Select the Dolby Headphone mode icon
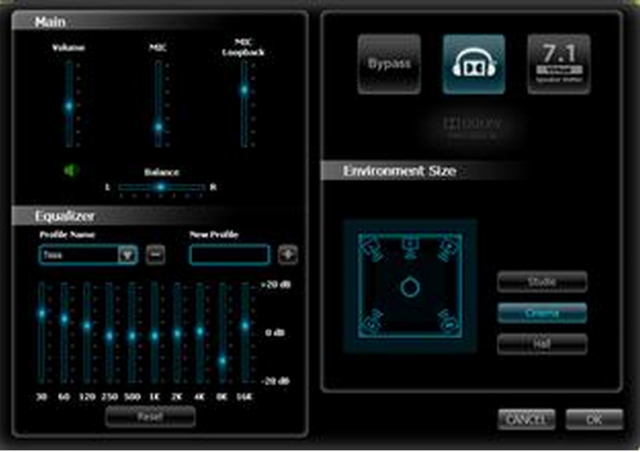This screenshot has width=640, height=452. pos(474,65)
